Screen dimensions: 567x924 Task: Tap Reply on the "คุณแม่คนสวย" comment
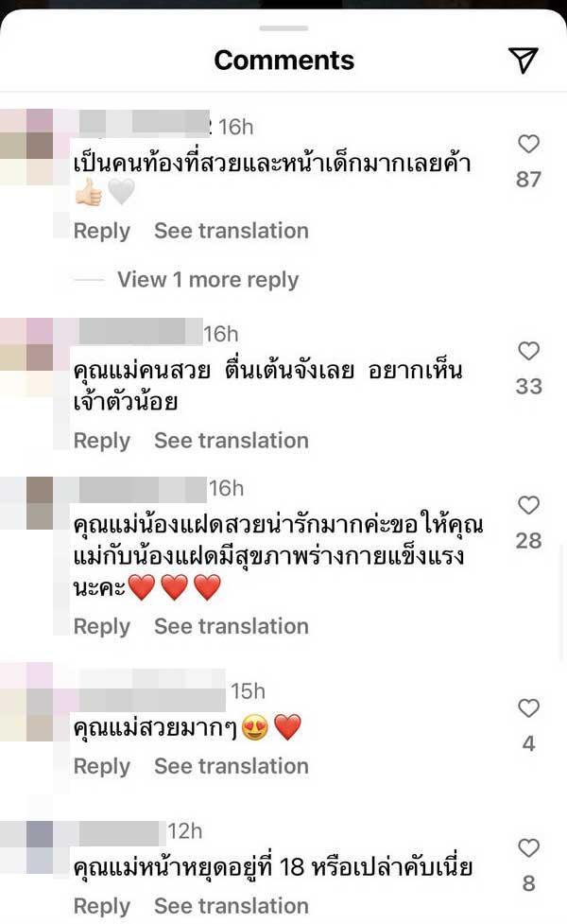click(101, 441)
